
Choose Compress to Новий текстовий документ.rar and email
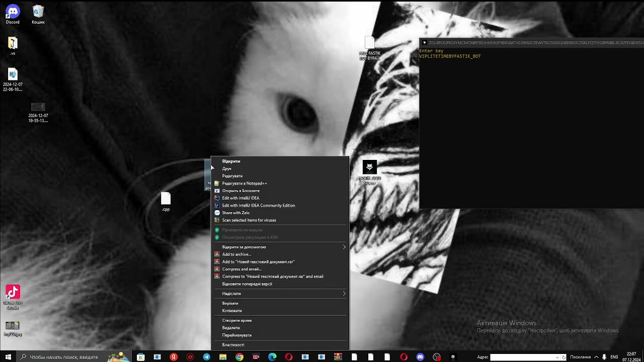(280, 277)
